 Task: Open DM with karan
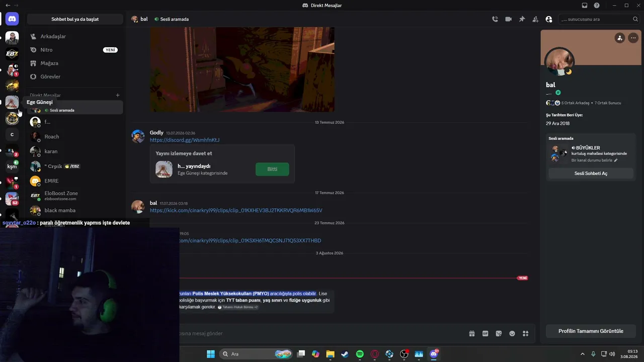[x=75, y=151]
